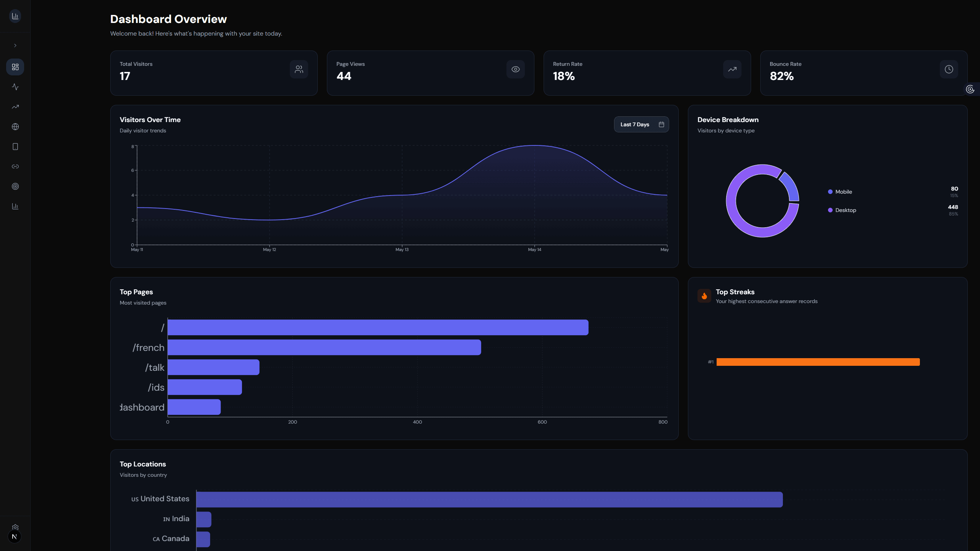Open the target goals icon in sidebar

pos(15,186)
